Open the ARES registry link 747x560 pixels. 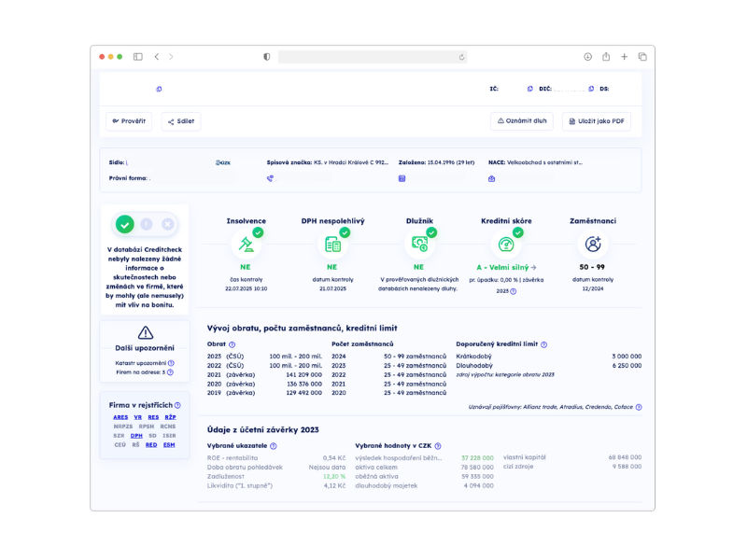pos(120,417)
